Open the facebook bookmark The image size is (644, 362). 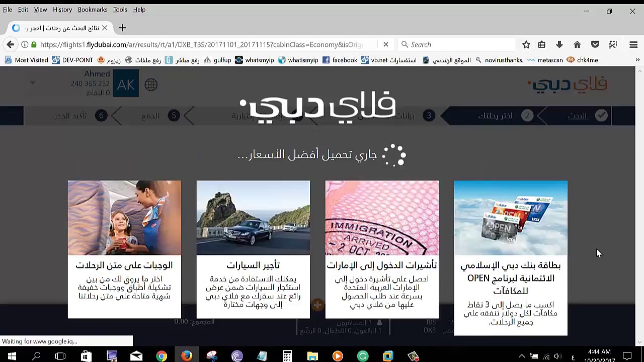(340, 60)
